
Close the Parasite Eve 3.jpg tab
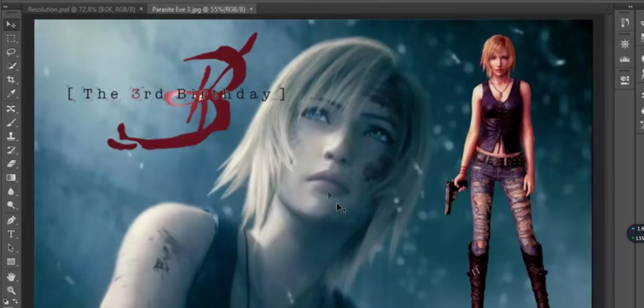pos(251,9)
